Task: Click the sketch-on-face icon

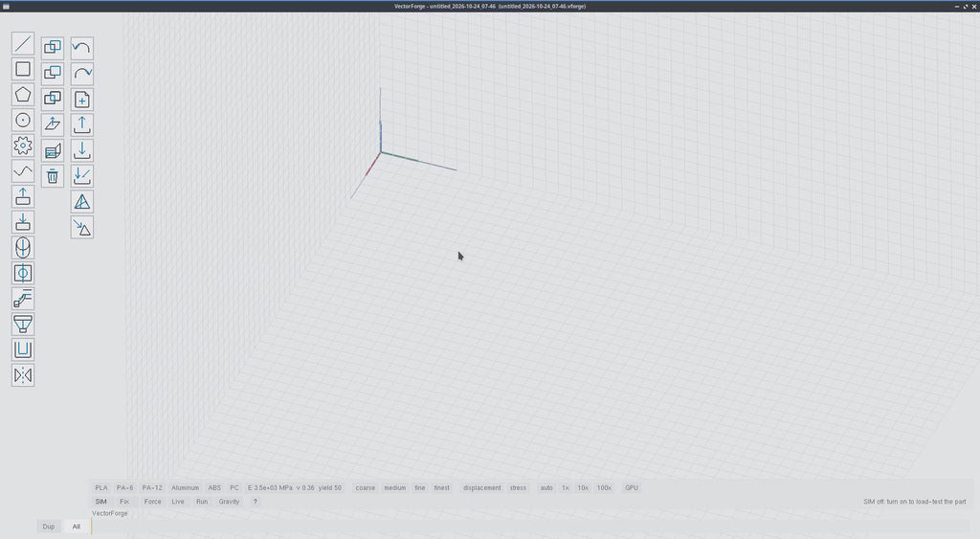Action: [53, 150]
